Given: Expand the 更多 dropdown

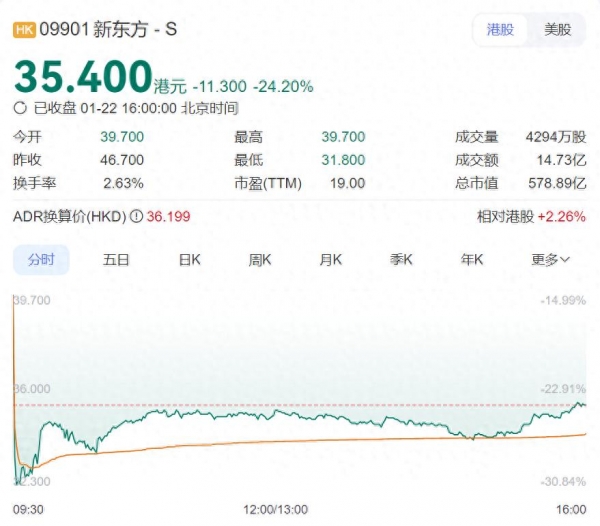Looking at the screenshot, I should [x=550, y=260].
